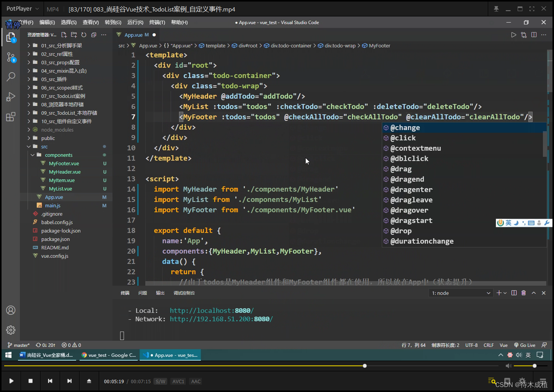Run the current file from the editor toolbar
Viewport: 554px width, 392px height.
(x=513, y=35)
